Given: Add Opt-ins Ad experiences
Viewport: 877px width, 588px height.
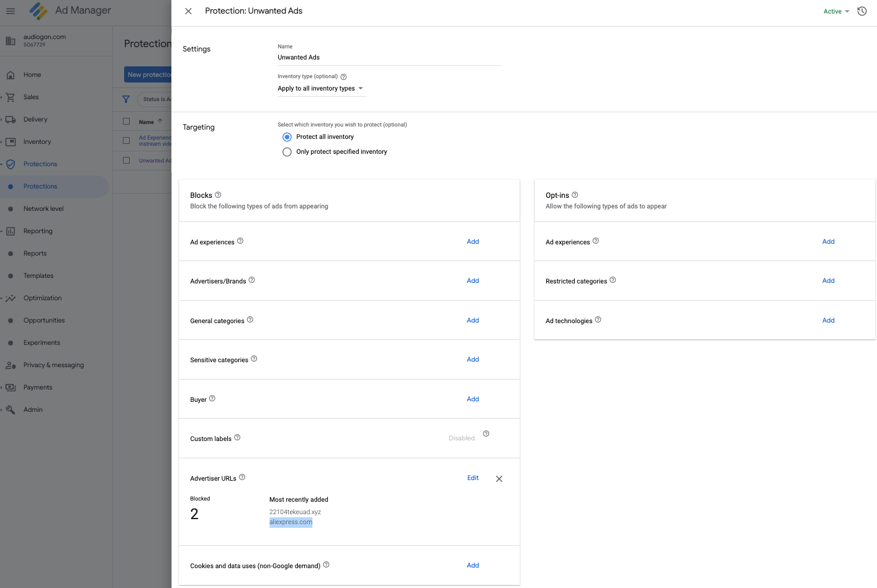Looking at the screenshot, I should 829,241.
